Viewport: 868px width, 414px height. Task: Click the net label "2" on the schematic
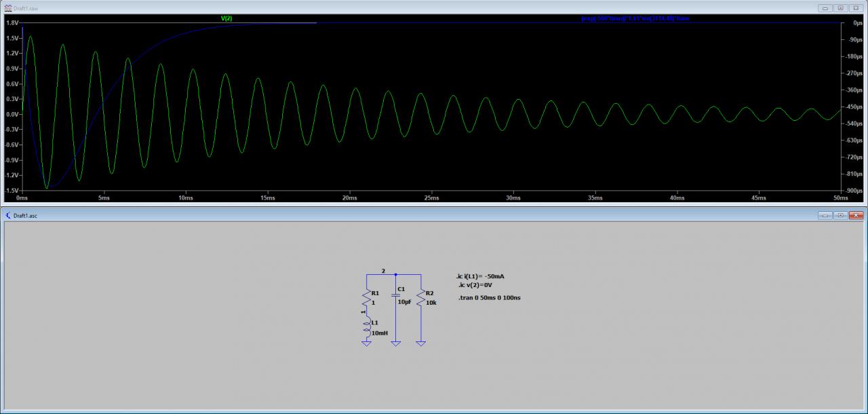click(x=383, y=271)
